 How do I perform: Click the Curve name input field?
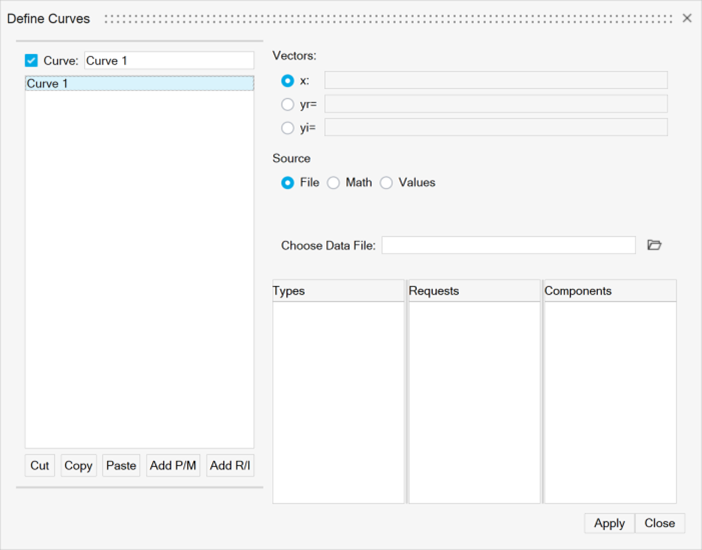pos(168,61)
